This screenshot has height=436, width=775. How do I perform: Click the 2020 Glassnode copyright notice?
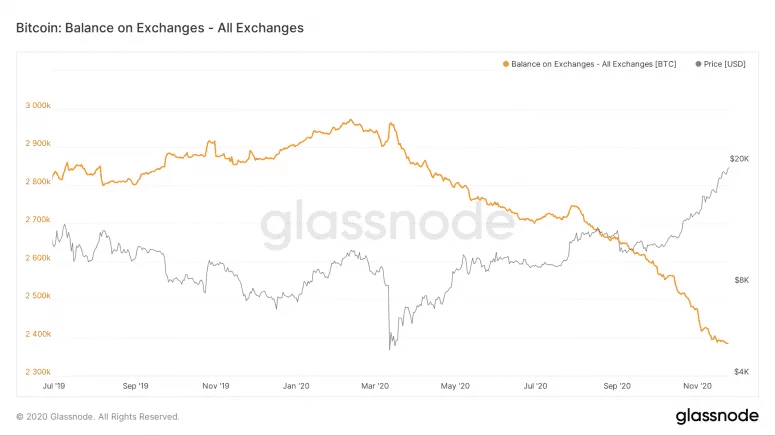(x=97, y=417)
